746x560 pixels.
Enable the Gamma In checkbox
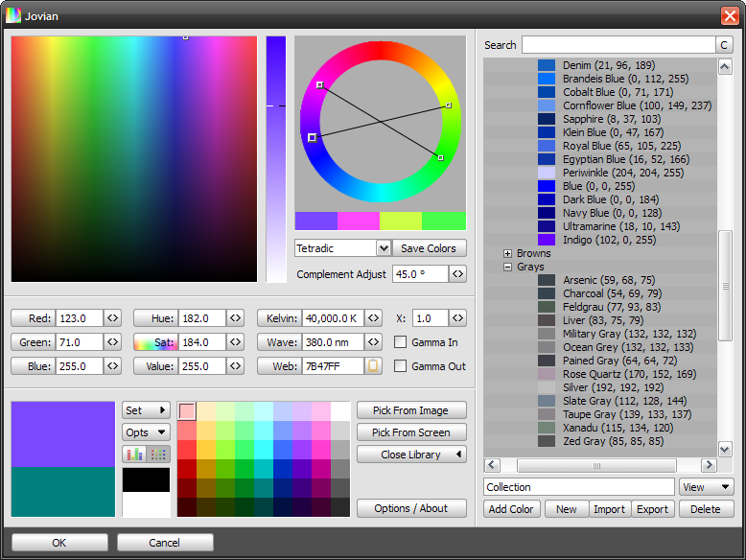tap(400, 342)
